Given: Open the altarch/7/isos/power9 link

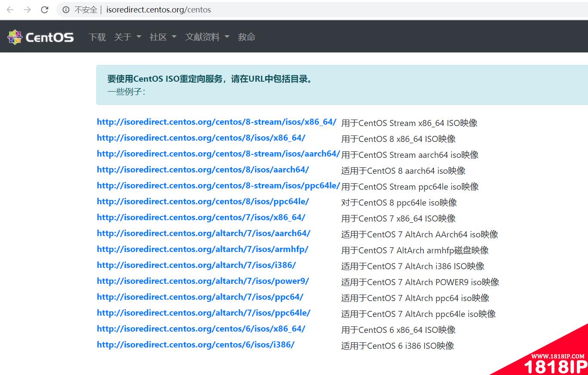Looking at the screenshot, I should pos(203,281).
